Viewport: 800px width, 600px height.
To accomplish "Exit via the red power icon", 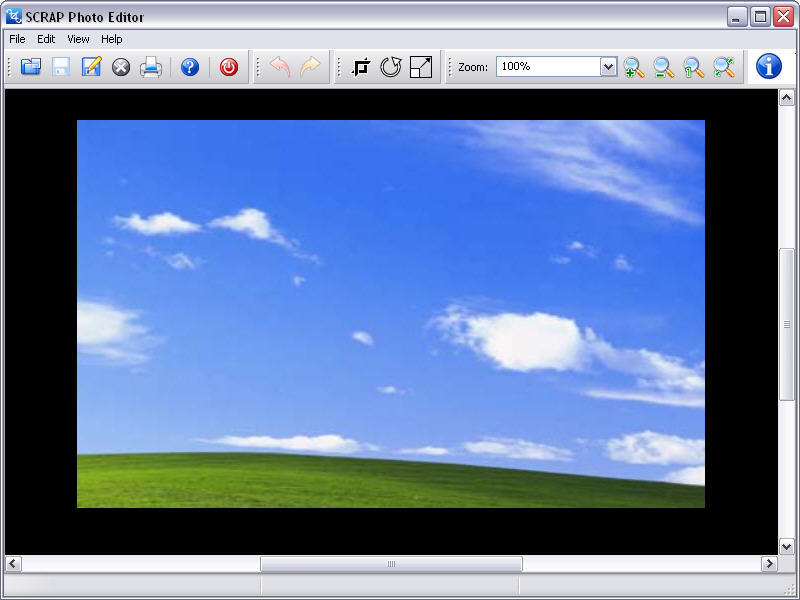I will (x=229, y=67).
